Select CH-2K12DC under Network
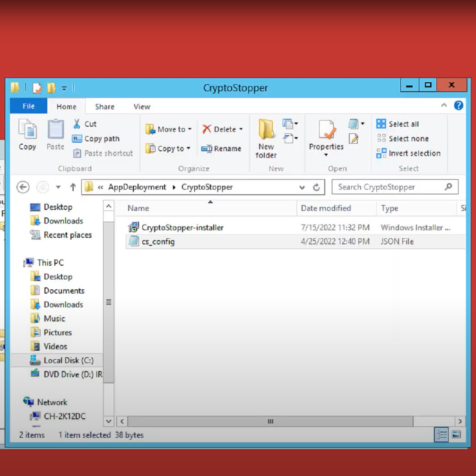476x476 pixels. [58, 416]
